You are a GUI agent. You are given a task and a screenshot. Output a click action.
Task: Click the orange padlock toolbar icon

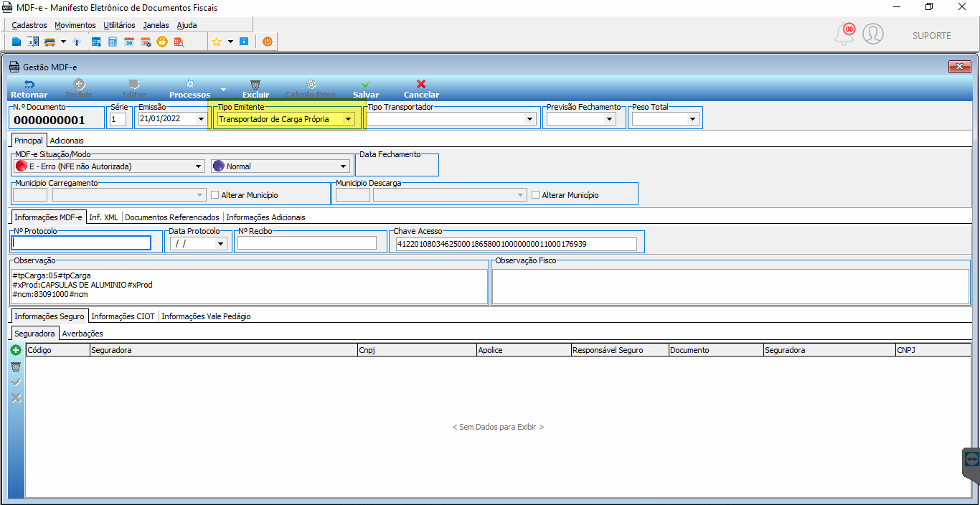tap(162, 42)
